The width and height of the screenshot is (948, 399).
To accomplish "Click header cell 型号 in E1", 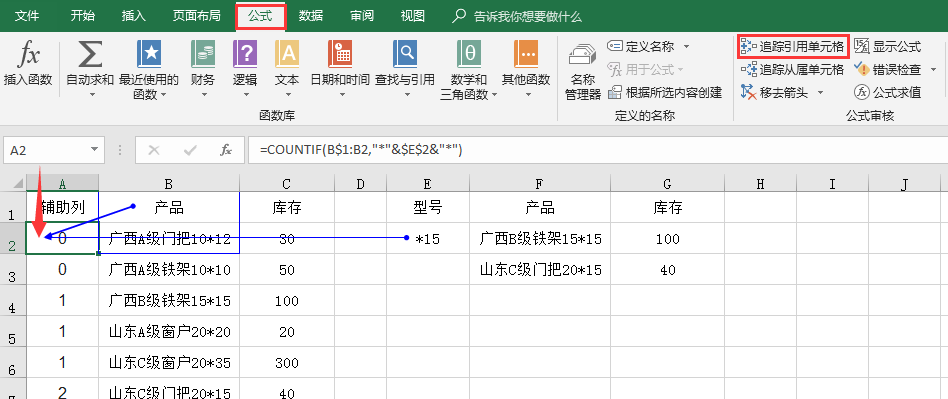I will click(x=428, y=208).
